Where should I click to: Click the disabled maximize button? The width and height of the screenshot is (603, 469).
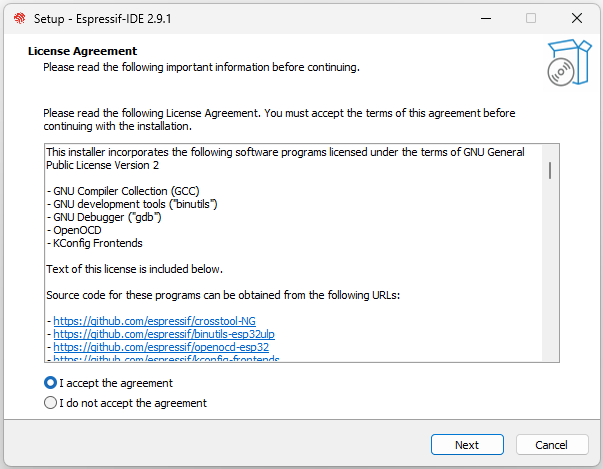tap(531, 18)
